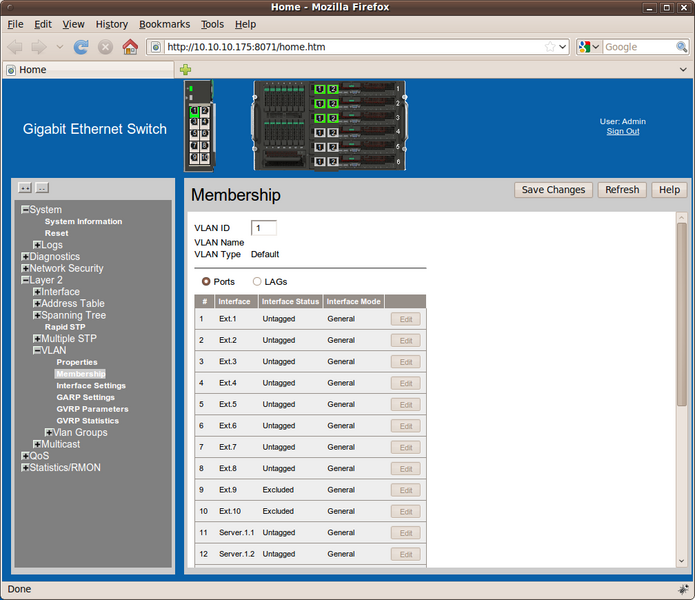Open a new tab with plus icon

click(185, 69)
